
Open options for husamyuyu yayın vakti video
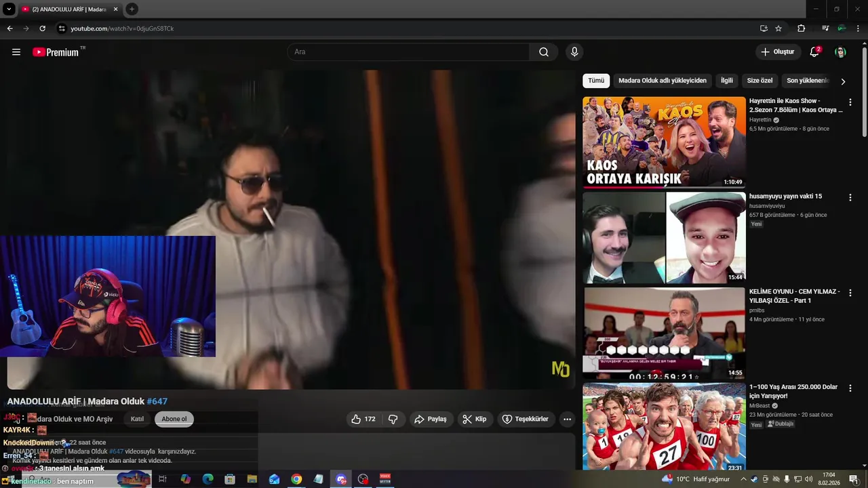pyautogui.click(x=850, y=198)
